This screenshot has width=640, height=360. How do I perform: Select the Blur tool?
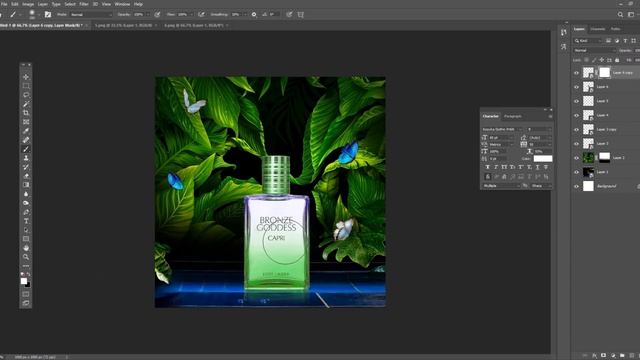coord(26,194)
